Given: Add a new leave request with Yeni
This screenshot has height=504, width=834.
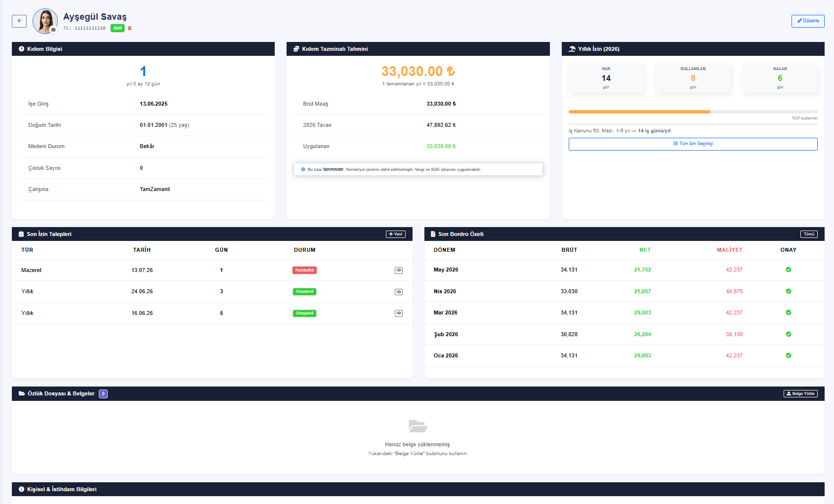Looking at the screenshot, I should tap(396, 234).
